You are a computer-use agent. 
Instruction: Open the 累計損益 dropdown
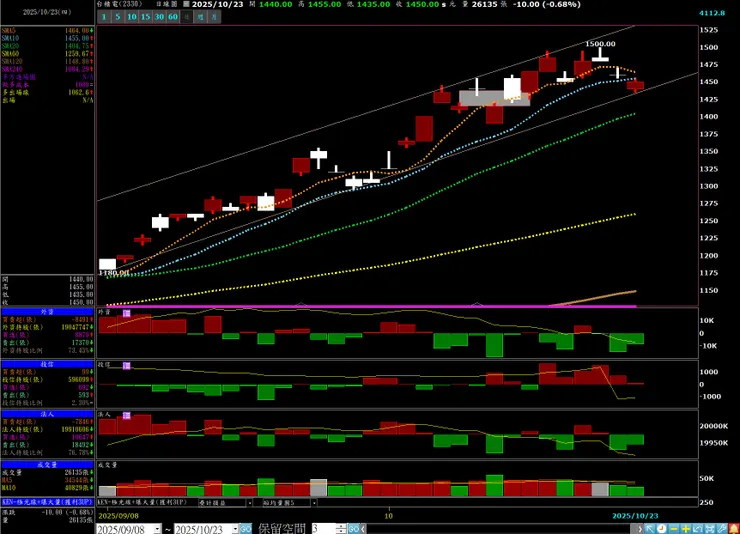(250, 503)
